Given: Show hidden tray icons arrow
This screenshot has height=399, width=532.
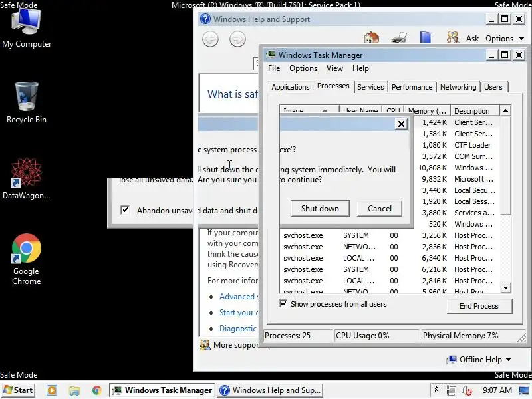Looking at the screenshot, I should point(437,390).
